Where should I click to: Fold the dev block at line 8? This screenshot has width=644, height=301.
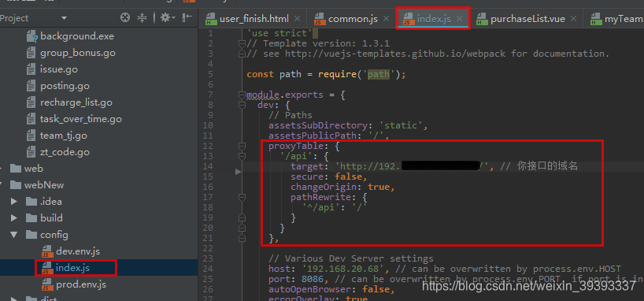click(x=242, y=106)
